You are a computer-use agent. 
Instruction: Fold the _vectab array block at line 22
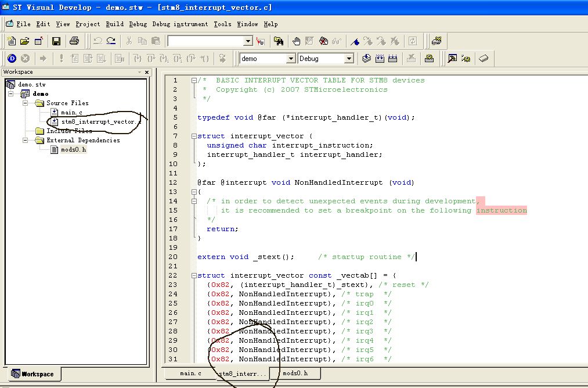(194, 275)
